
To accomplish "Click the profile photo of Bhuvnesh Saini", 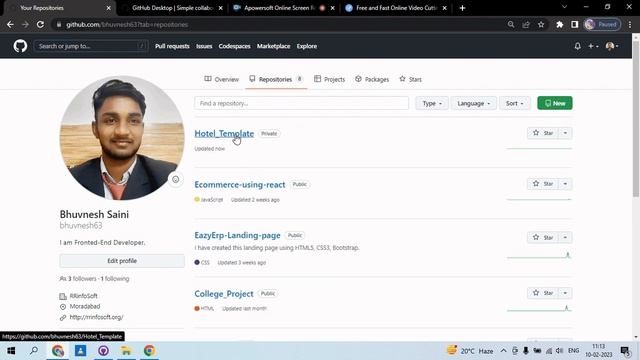I will (x=122, y=138).
